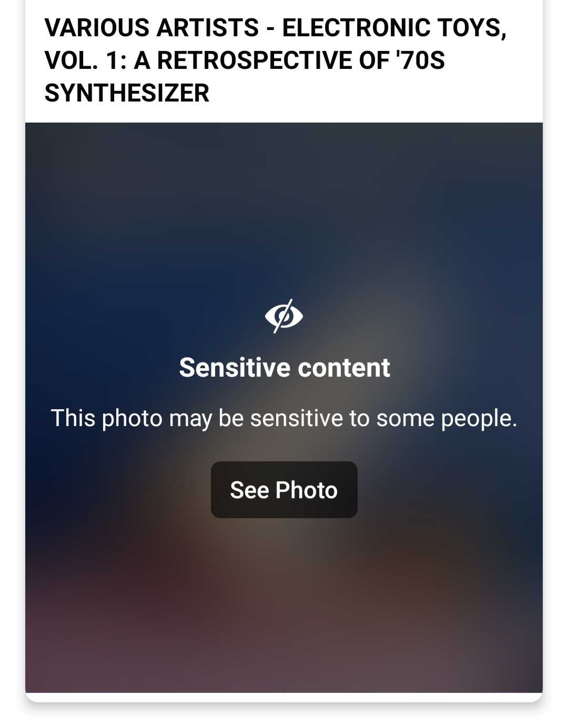The image size is (568, 728).
Task: Click 'SYNTHESIZER' in the post title
Action: click(x=127, y=93)
